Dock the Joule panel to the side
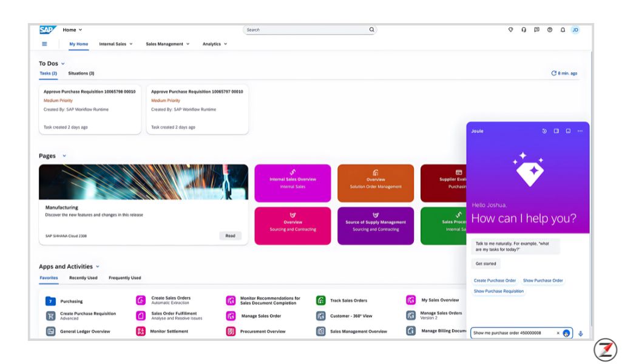This screenshot has width=622, height=364. point(556,131)
